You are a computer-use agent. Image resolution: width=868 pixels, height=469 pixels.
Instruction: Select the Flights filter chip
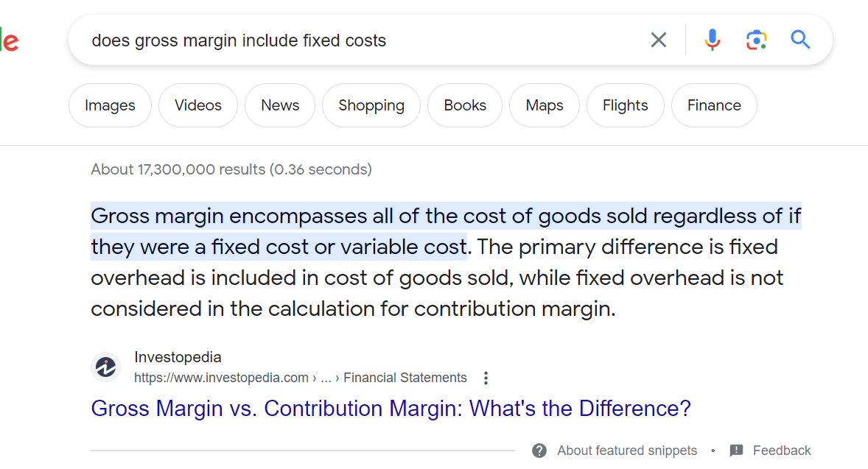click(x=625, y=105)
